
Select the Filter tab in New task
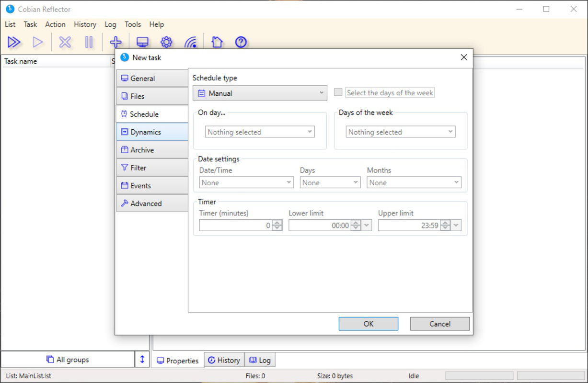[x=152, y=168]
